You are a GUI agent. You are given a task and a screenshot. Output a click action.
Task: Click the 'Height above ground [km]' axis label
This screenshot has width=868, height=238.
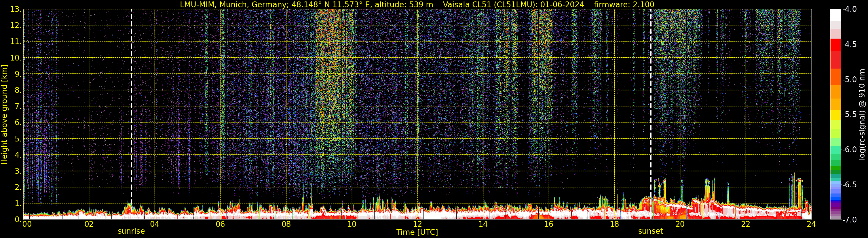tap(4, 114)
